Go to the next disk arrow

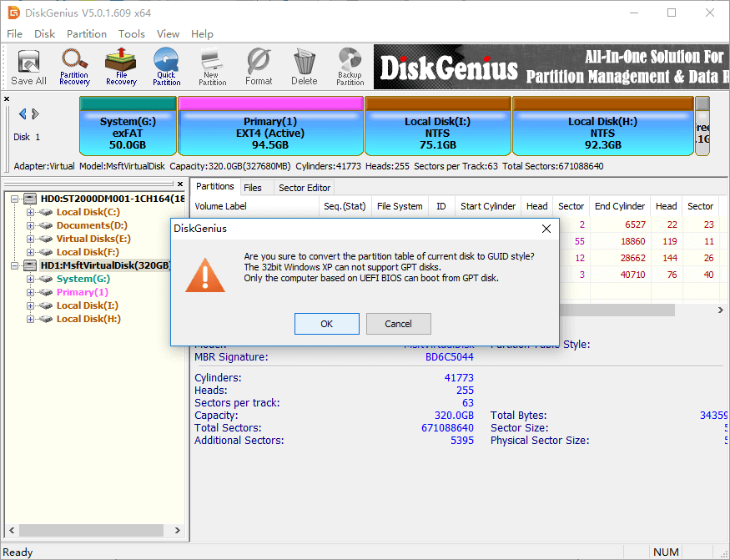36,114
